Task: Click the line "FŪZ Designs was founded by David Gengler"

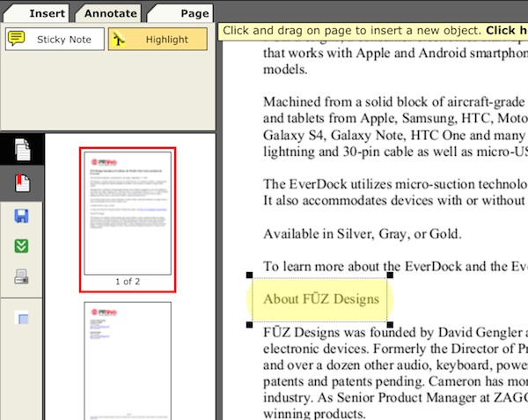Action: [x=395, y=333]
